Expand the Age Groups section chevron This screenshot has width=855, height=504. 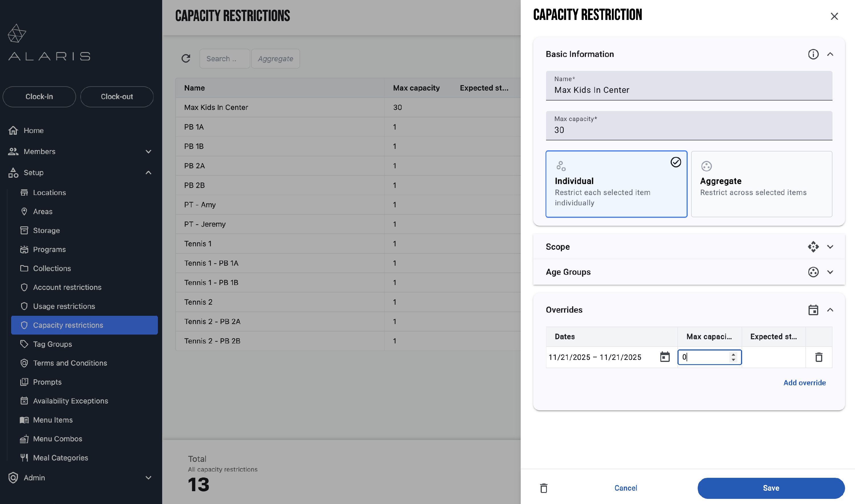pyautogui.click(x=830, y=272)
